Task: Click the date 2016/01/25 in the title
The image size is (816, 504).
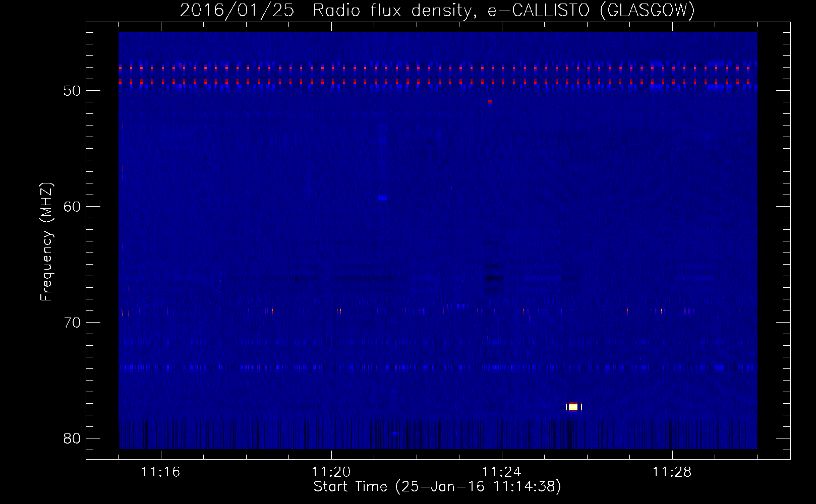Action: (x=237, y=10)
